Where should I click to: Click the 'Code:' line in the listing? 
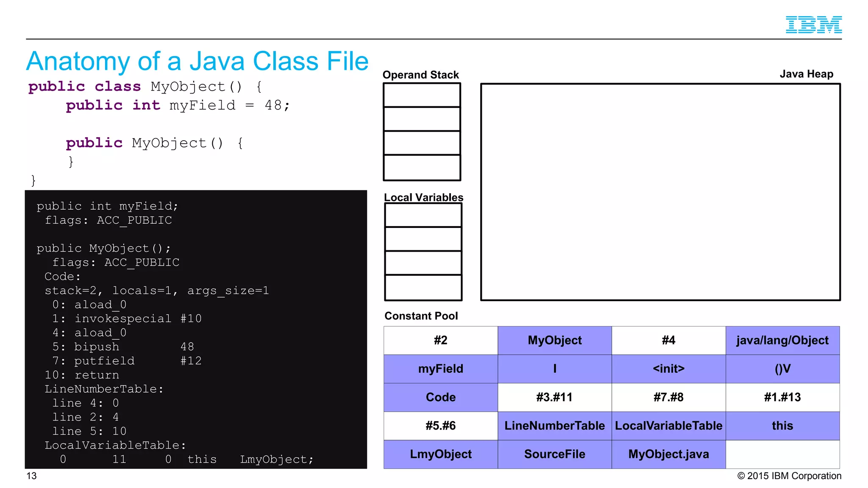pyautogui.click(x=63, y=277)
